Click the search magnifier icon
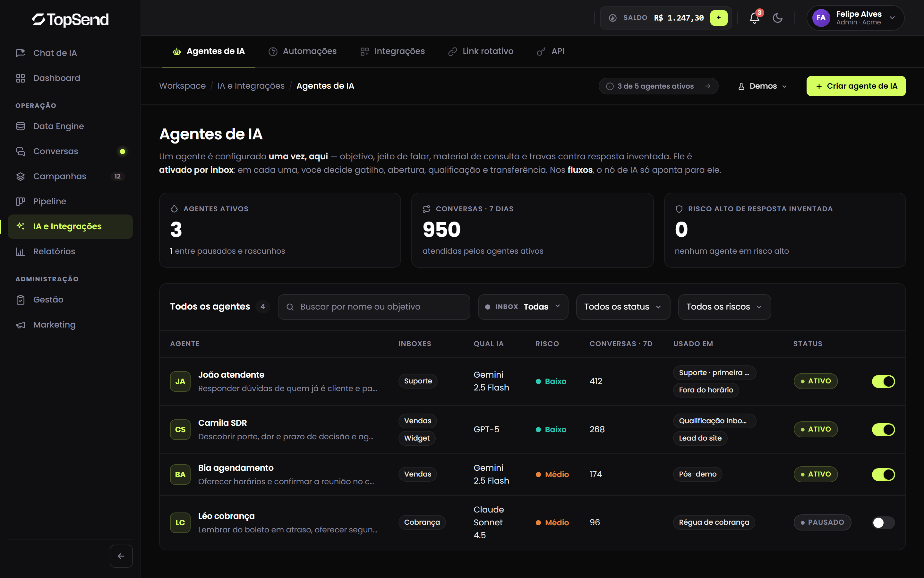The image size is (924, 578). (290, 307)
